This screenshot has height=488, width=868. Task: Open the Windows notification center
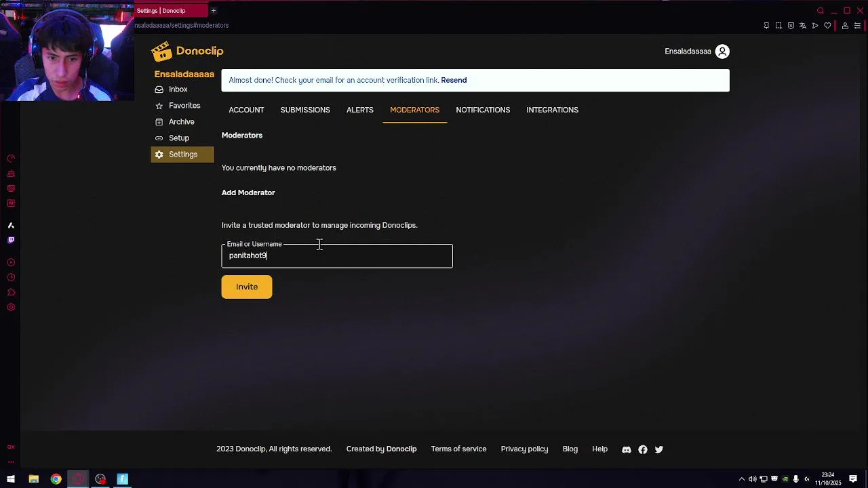pos(853,479)
